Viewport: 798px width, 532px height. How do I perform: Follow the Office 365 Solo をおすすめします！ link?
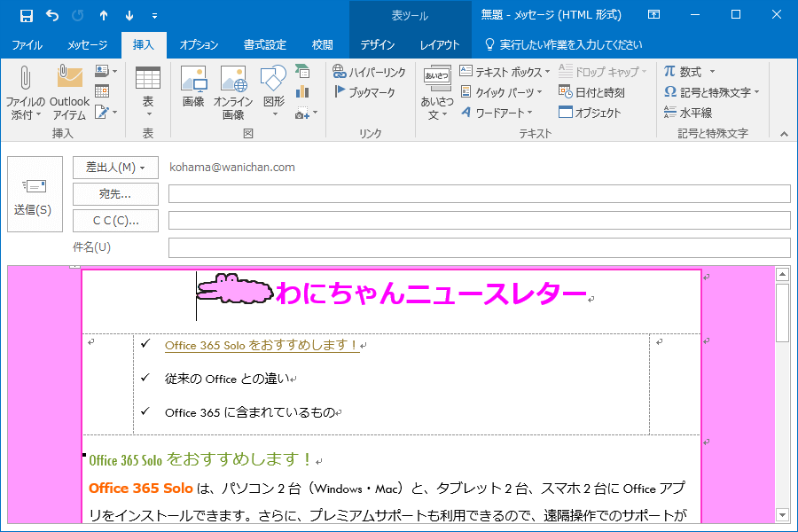tap(262, 345)
